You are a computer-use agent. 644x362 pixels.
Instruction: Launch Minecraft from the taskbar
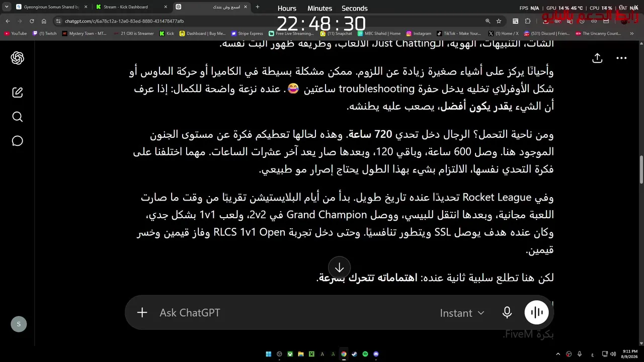pos(311,354)
